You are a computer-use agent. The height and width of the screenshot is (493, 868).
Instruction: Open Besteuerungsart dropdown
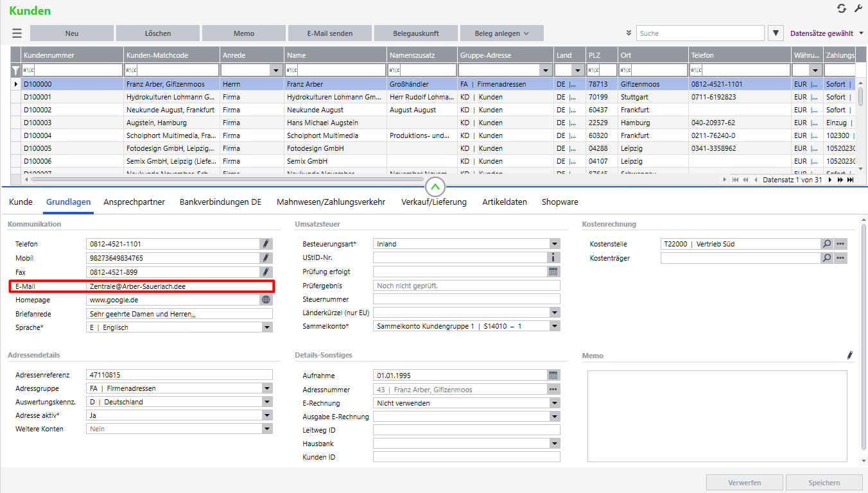click(555, 244)
